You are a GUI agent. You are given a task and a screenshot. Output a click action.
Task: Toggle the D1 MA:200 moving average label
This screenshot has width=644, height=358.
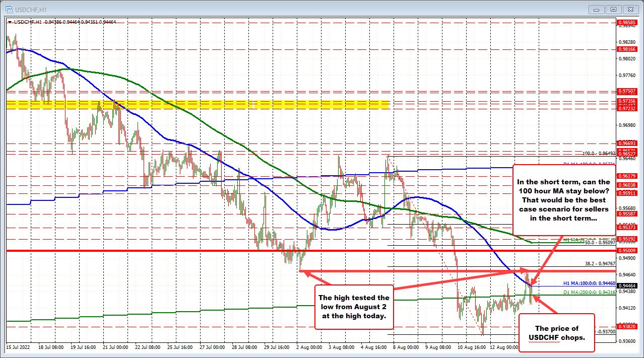tap(591, 292)
